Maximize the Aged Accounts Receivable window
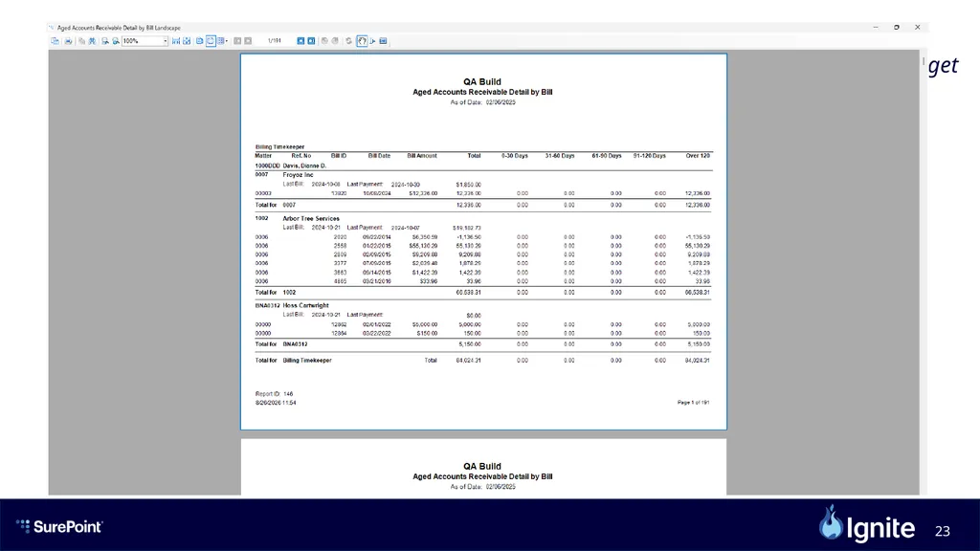This screenshot has width=980, height=551. click(896, 28)
